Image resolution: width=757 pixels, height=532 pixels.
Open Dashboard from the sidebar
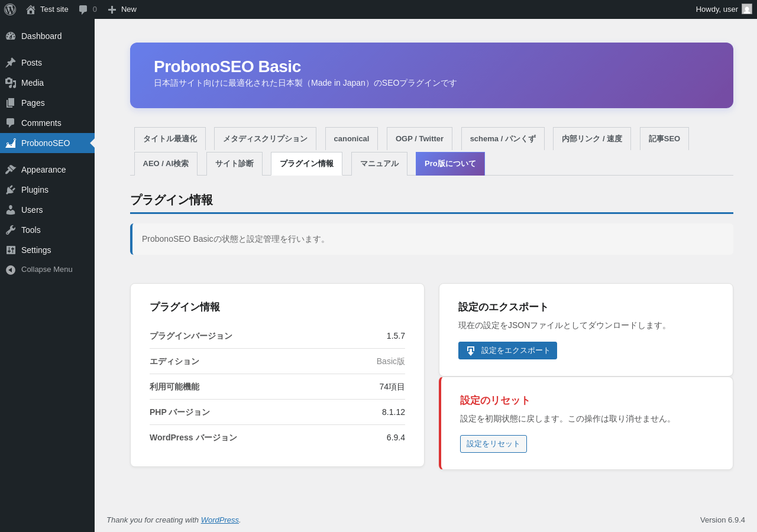(x=41, y=36)
